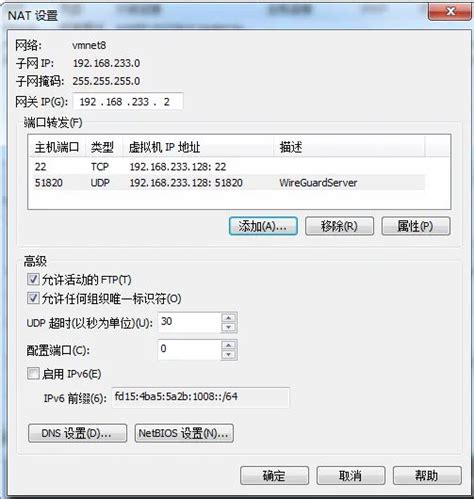Screen dimensions: 474x499
Task: Close the NAT settings dialog
Action: (450, 11)
